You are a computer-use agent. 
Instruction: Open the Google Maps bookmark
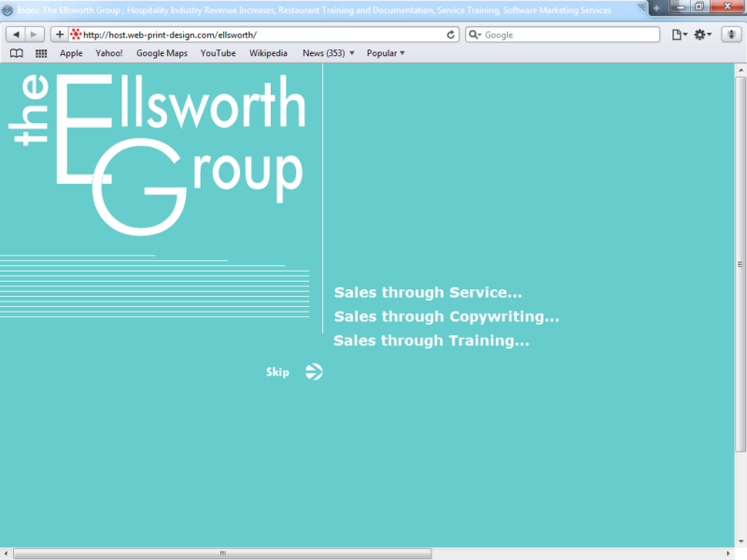tap(162, 53)
